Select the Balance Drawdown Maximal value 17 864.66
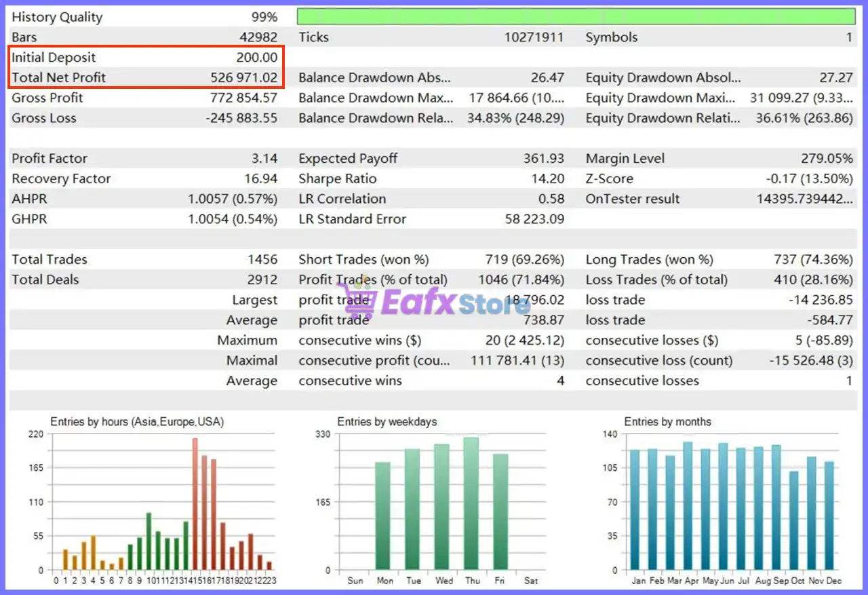Viewport: 868px width, 595px height. (516, 98)
